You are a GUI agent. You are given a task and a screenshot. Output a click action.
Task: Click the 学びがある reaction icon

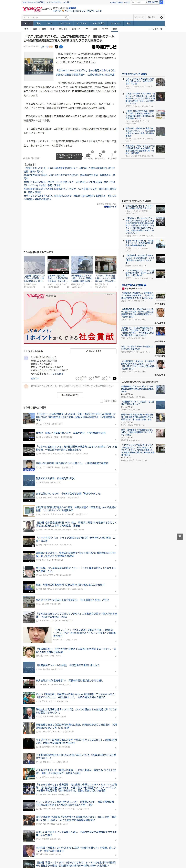[x=89, y=156]
